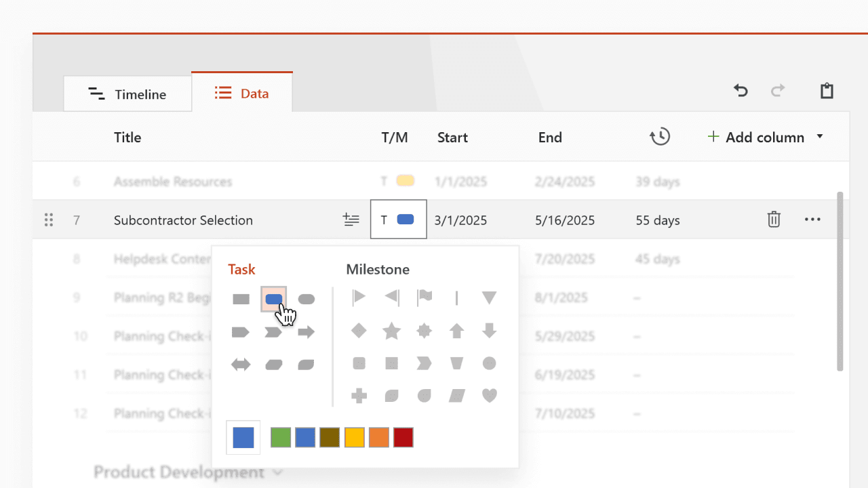
Task: Click the Start column header
Action: point(452,137)
